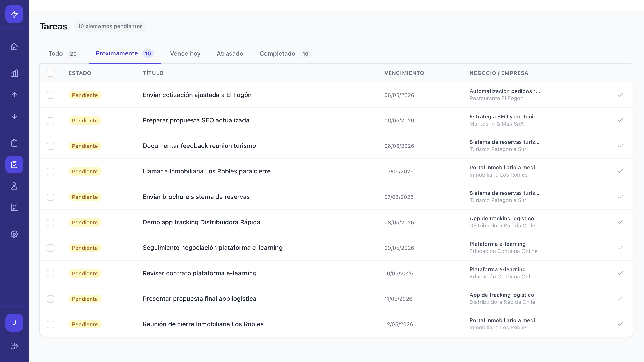
Task: Click the VENCIMIENTO column header
Action: coord(404,73)
